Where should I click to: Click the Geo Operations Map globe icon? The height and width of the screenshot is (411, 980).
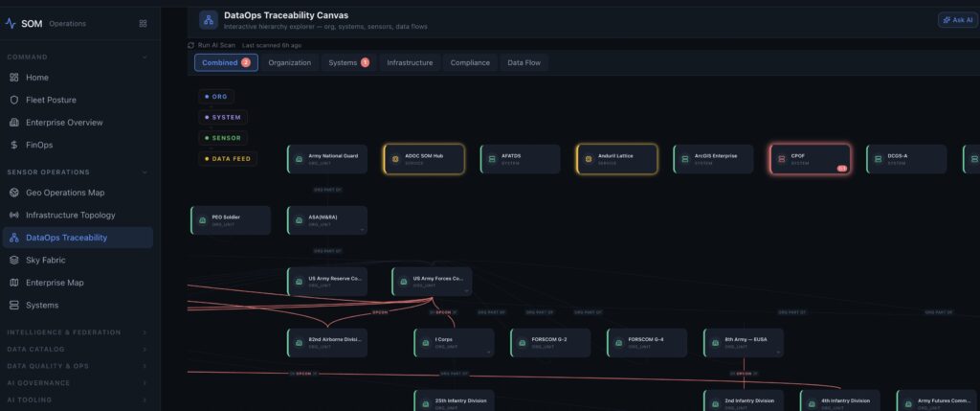[x=13, y=193]
